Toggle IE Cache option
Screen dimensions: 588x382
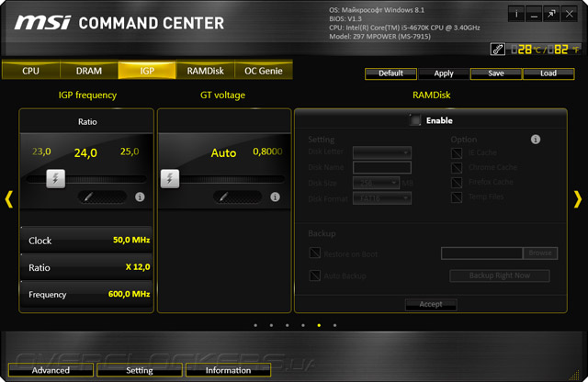click(x=457, y=153)
